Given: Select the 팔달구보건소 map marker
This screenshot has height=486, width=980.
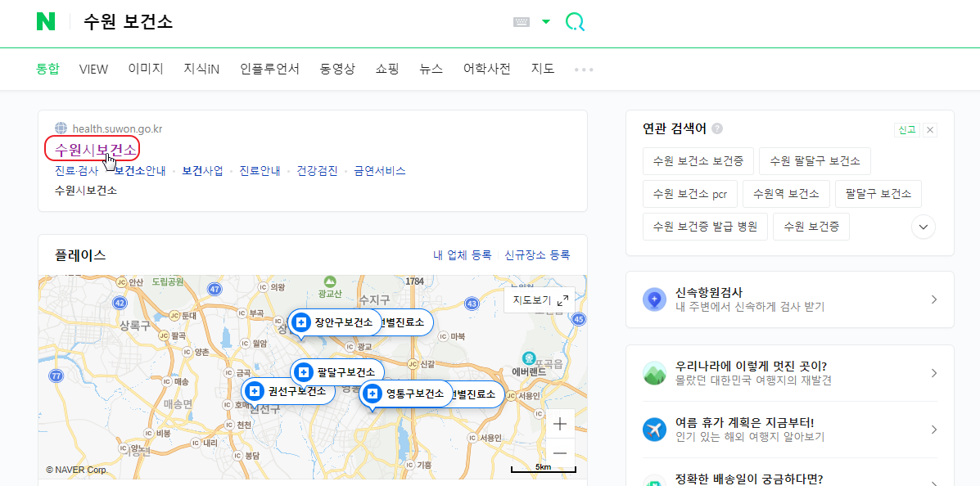Looking at the screenshot, I should coord(337,373).
